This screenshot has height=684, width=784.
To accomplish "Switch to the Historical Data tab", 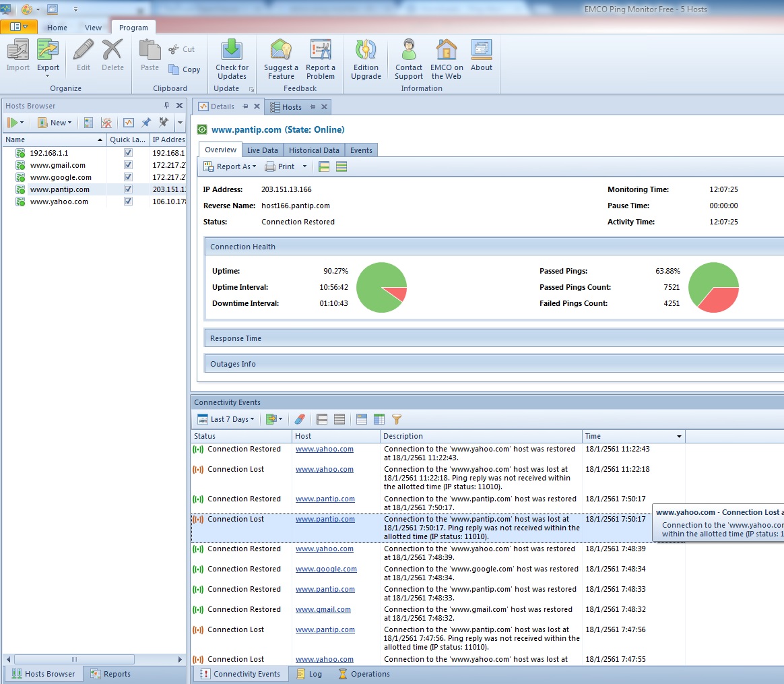I will [314, 150].
